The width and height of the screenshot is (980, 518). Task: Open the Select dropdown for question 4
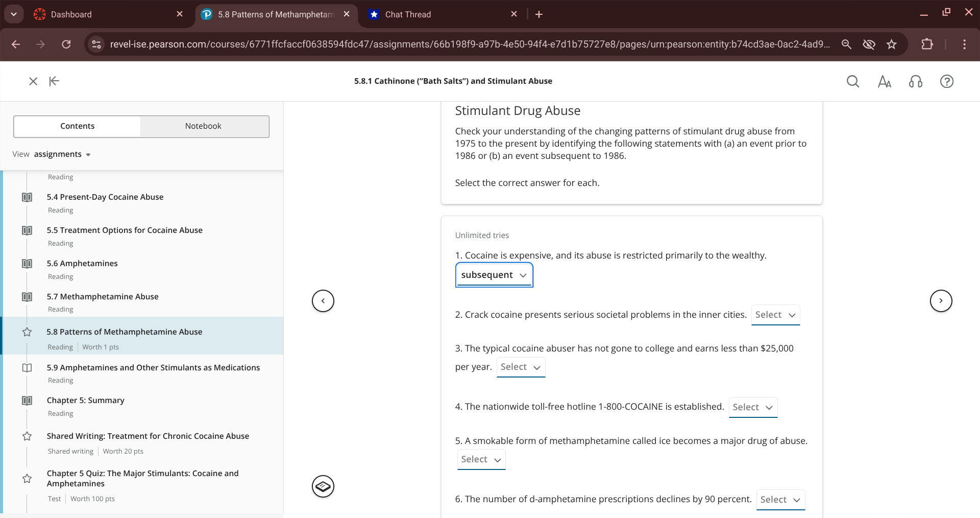(x=752, y=407)
